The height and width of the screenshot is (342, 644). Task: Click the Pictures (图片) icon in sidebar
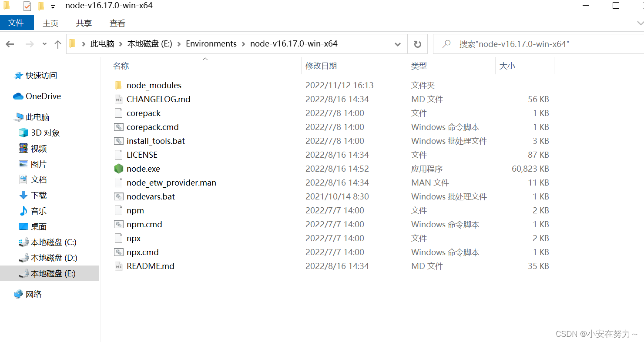point(23,164)
